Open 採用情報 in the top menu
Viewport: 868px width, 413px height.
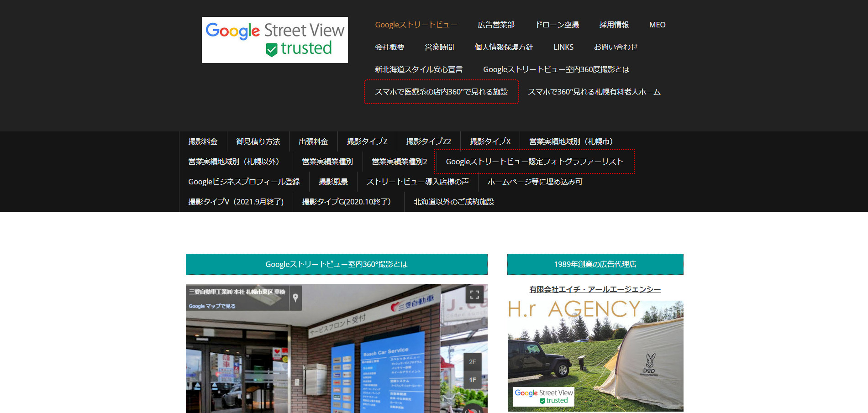(614, 25)
